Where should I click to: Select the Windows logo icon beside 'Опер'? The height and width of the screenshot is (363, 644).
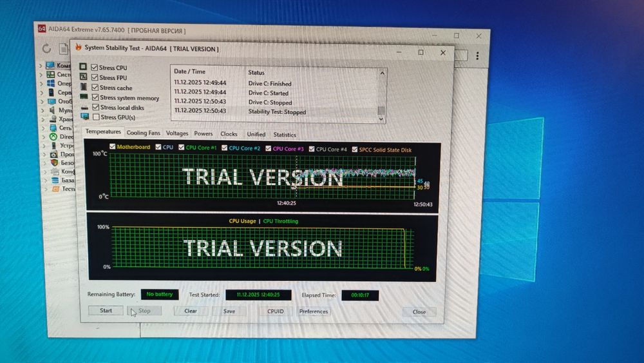click(50, 83)
